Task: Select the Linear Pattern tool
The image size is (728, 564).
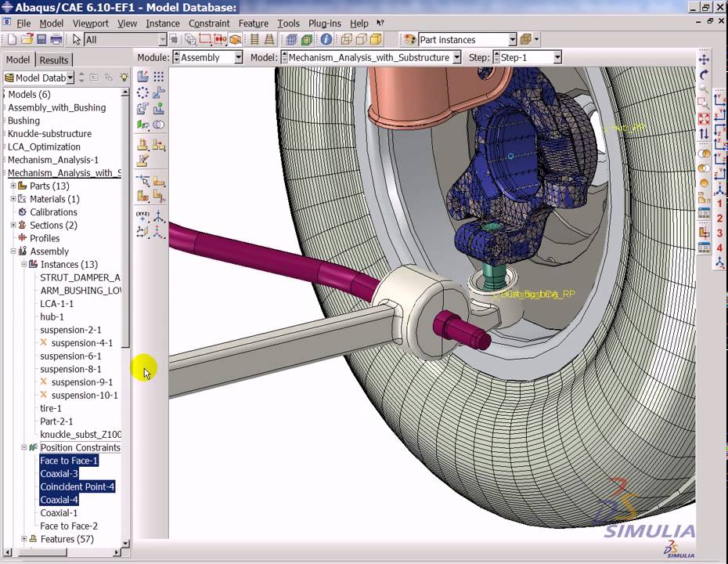Action: click(159, 76)
